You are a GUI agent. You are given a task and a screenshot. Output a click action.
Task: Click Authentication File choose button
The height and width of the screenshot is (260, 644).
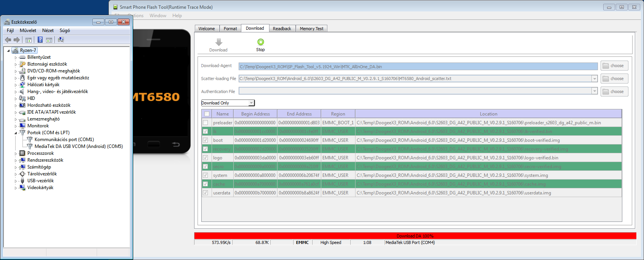[614, 91]
